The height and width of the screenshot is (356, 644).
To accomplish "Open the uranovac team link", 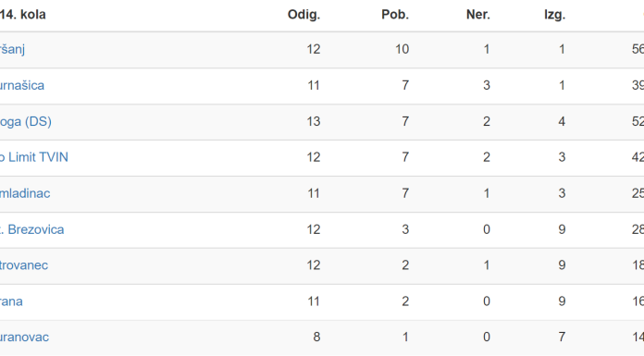I will point(24,338).
